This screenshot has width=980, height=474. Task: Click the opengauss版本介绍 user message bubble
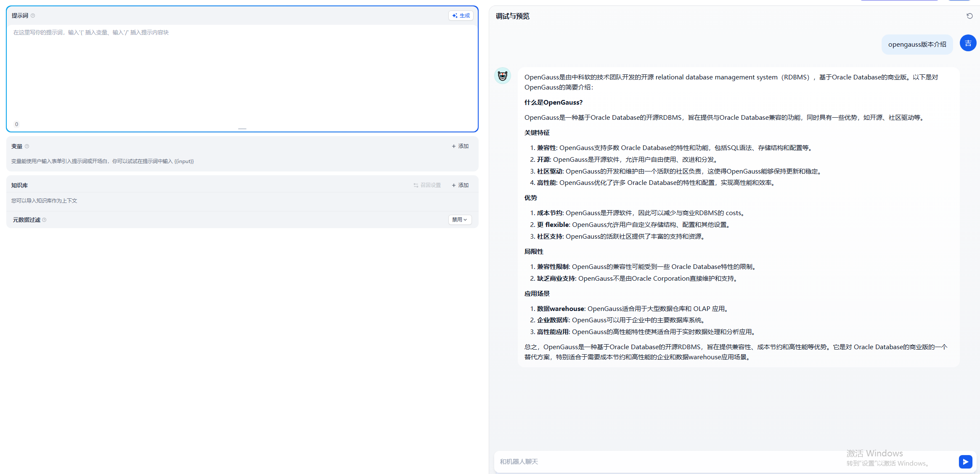917,45
